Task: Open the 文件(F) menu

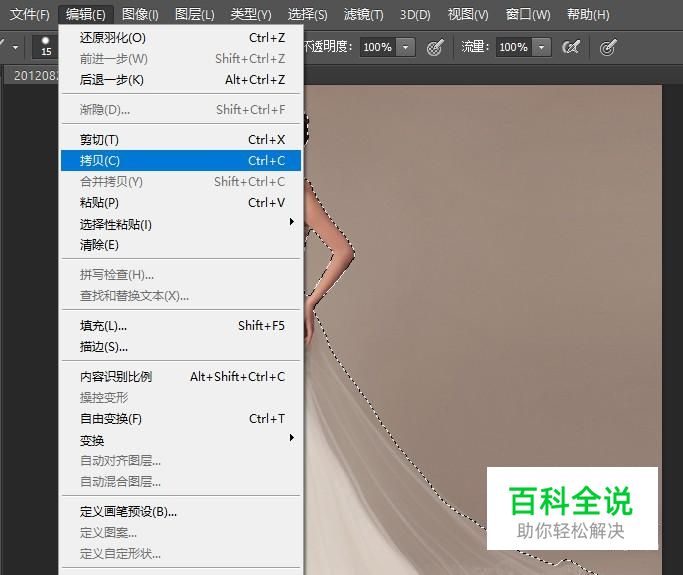Action: (x=30, y=15)
